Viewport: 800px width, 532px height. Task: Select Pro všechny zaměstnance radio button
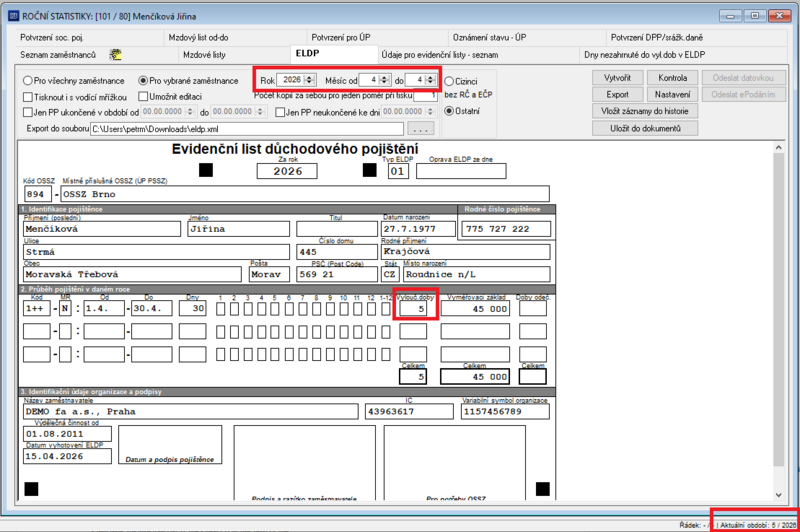point(28,81)
